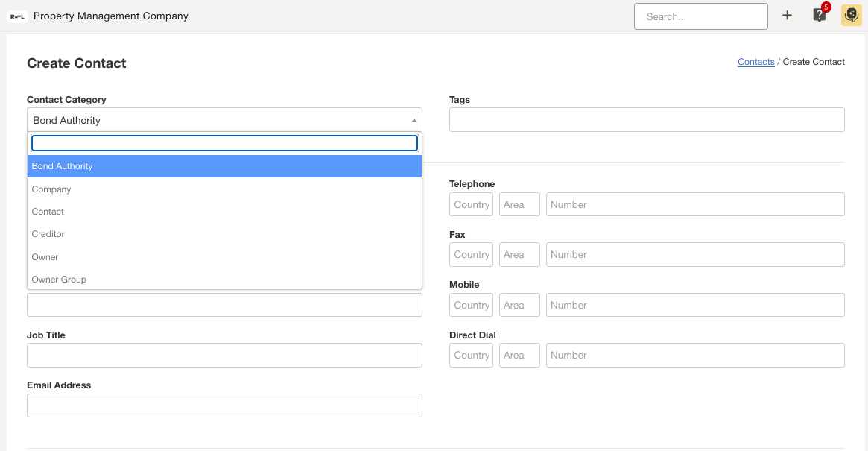The width and height of the screenshot is (868, 451).
Task: Click into the Tags field
Action: (646, 120)
